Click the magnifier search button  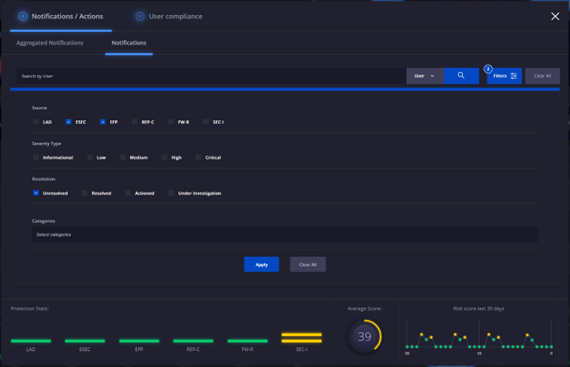[x=461, y=76]
